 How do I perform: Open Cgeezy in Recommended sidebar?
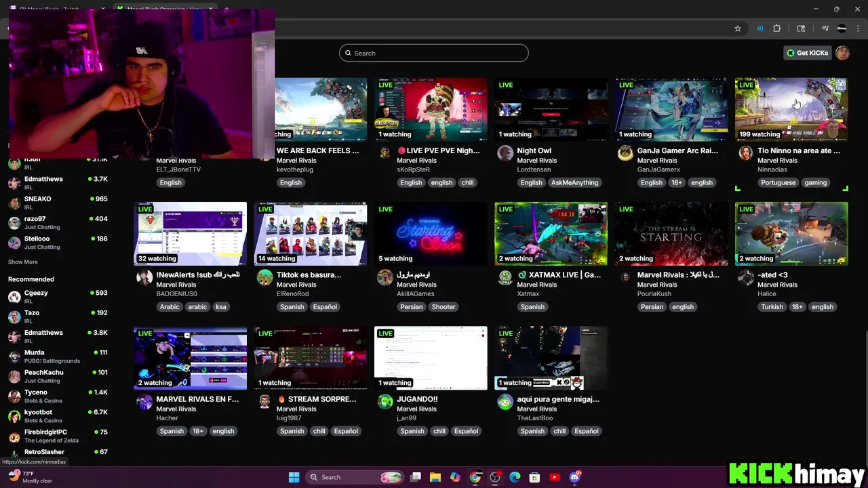(x=58, y=297)
